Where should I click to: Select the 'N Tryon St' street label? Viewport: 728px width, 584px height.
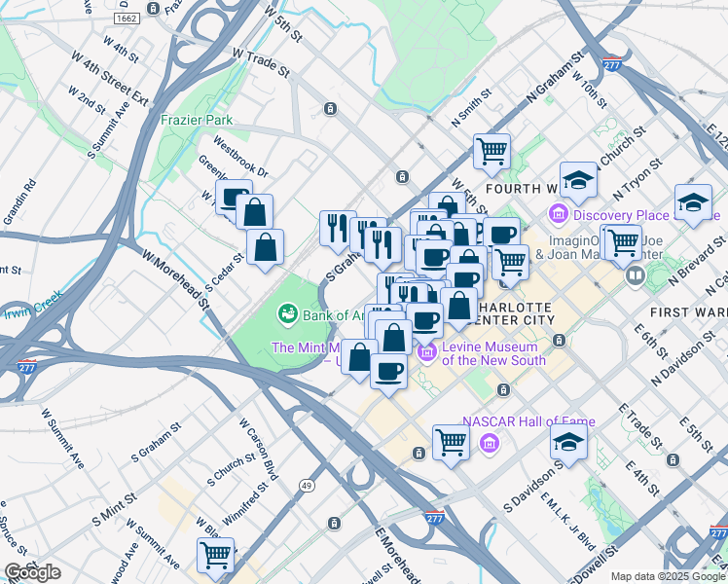click(637, 180)
